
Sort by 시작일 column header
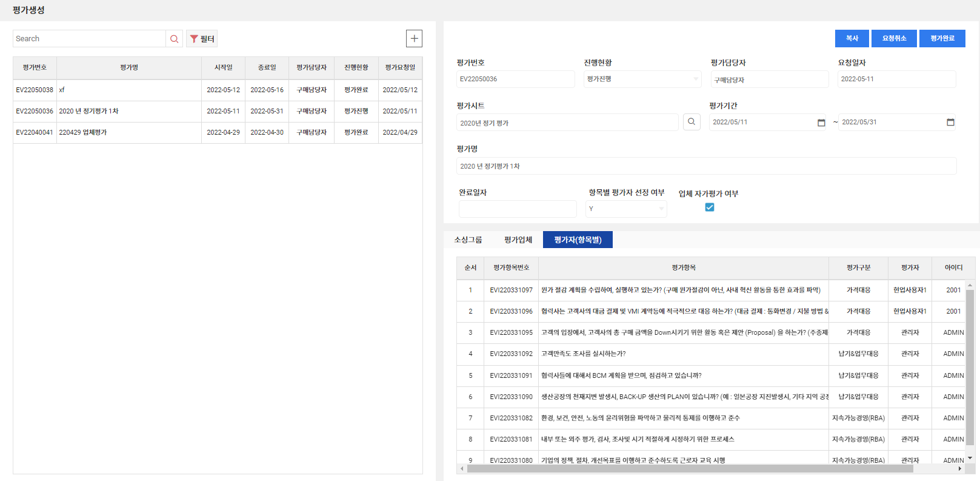[x=223, y=68]
